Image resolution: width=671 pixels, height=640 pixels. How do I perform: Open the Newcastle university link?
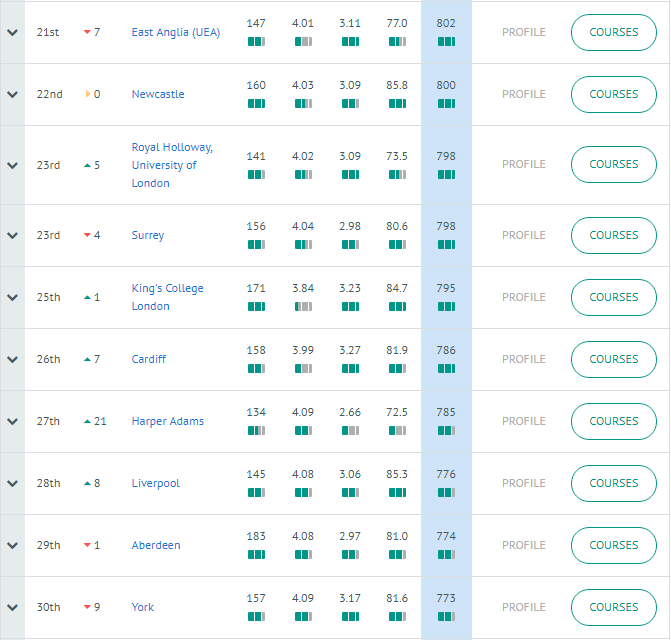(x=158, y=94)
